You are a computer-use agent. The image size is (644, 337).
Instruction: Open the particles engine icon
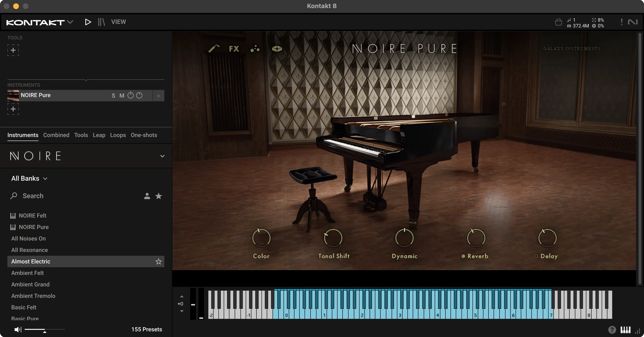pyautogui.click(x=255, y=49)
